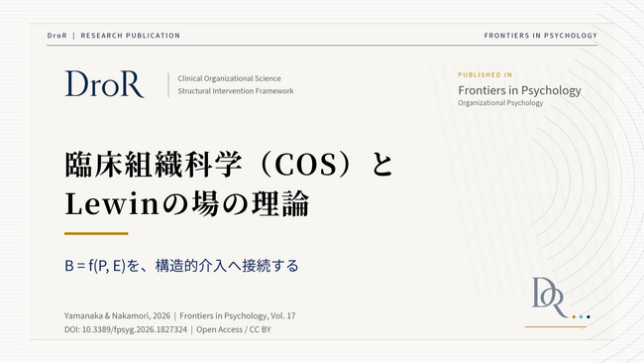Click 'RESEARCH PUBLICATION' header text

point(131,36)
